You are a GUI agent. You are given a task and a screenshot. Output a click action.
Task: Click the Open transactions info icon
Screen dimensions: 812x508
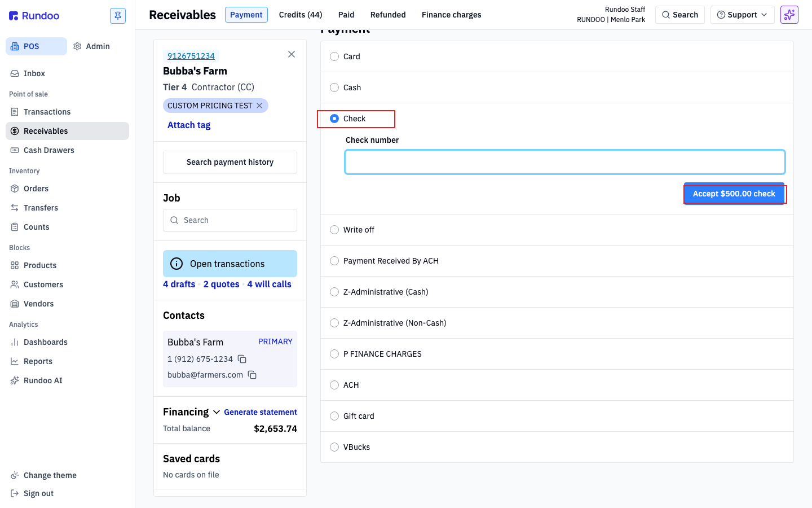[x=176, y=264]
